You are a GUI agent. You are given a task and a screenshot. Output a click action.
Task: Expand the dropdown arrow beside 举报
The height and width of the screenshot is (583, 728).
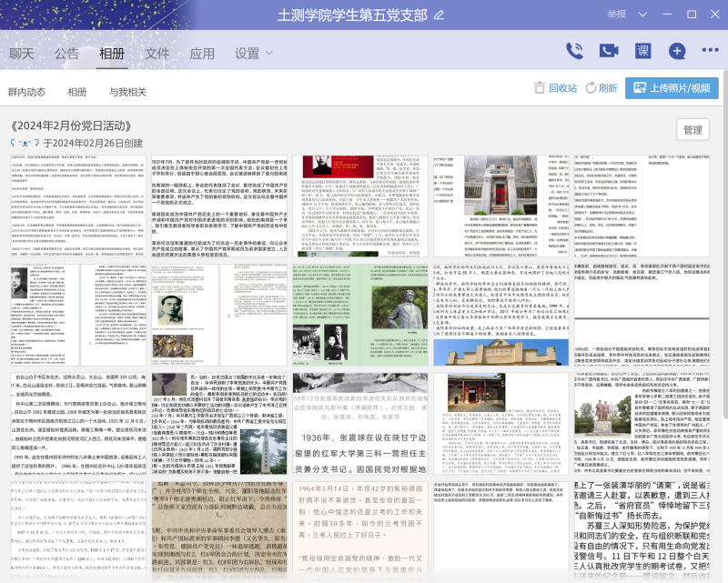coord(642,15)
